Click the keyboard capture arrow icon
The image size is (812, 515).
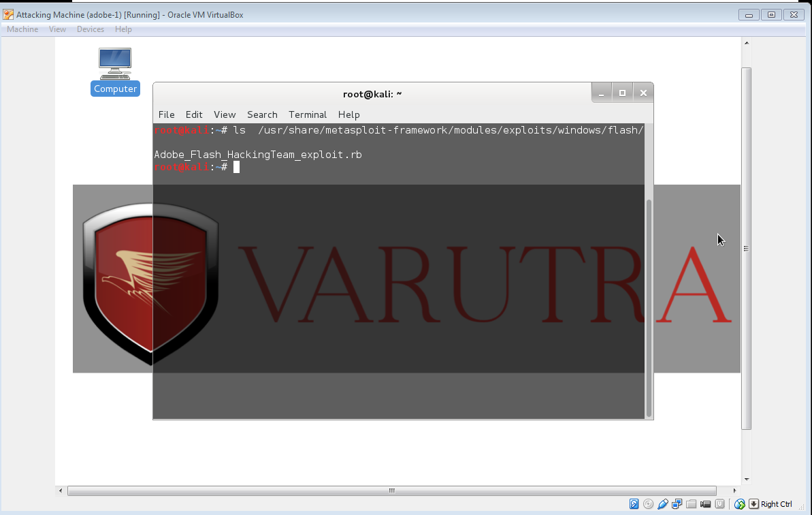click(x=753, y=504)
